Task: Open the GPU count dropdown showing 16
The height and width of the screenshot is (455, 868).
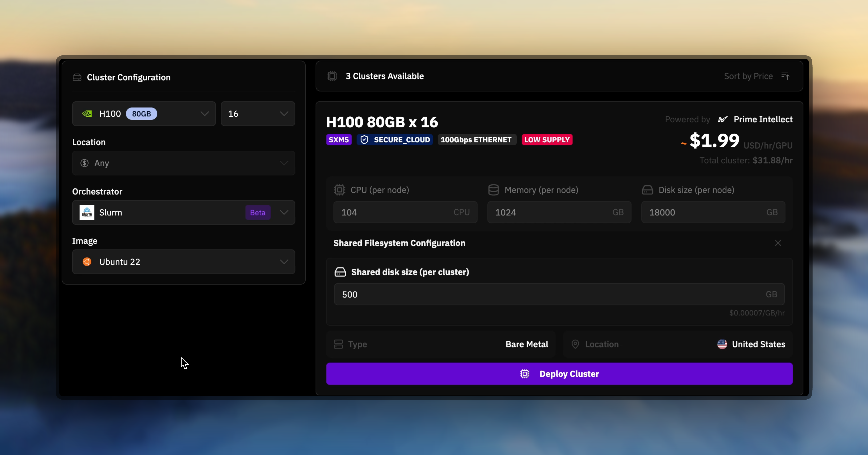Action: (258, 114)
